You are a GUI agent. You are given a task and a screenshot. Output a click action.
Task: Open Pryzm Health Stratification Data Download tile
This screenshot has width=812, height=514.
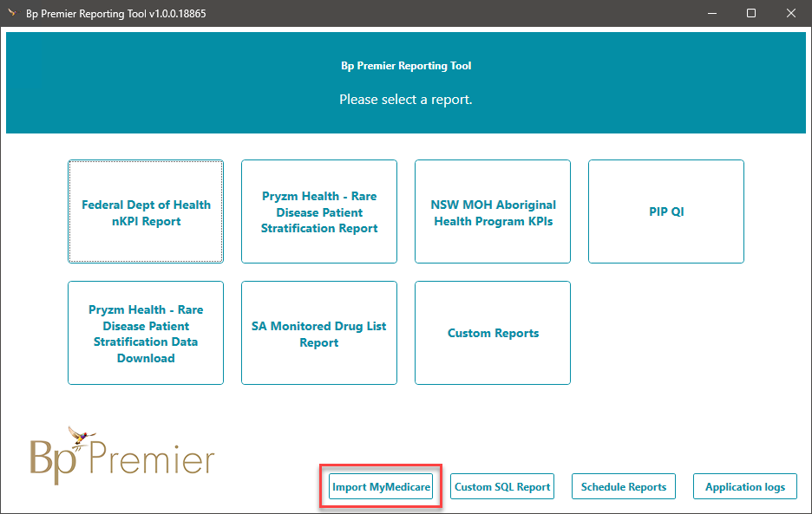(146, 333)
